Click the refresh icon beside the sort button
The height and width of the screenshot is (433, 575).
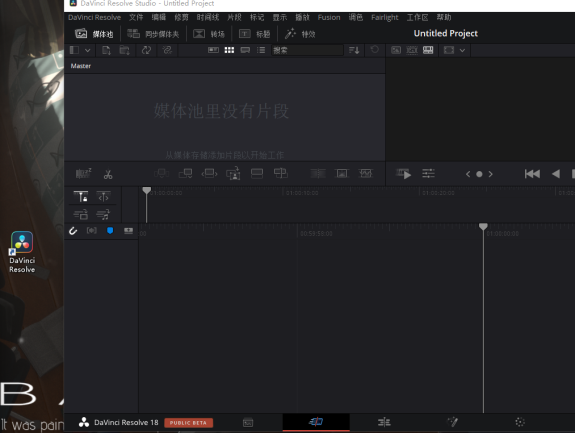(x=374, y=49)
